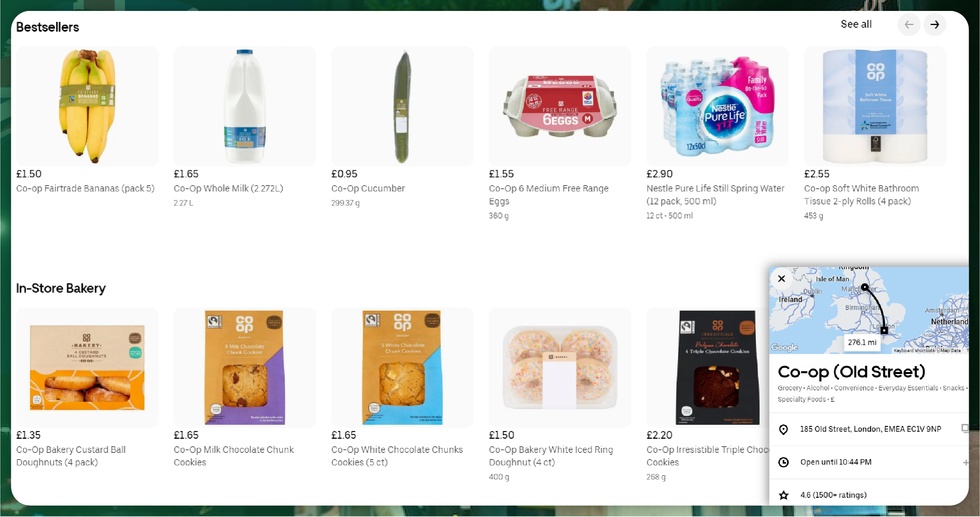Open Co-op Fairtrade Bananas product image

point(87,106)
